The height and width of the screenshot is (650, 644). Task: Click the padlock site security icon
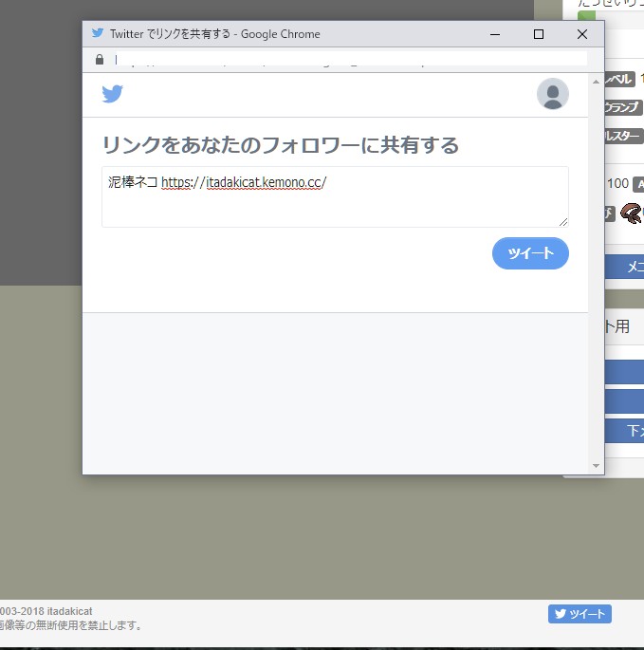[x=100, y=60]
